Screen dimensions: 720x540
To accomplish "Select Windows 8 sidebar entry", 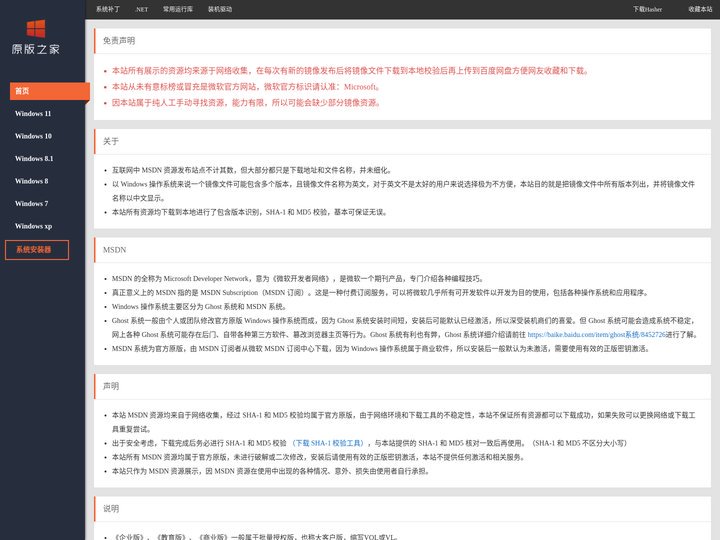I will [x=31, y=181].
